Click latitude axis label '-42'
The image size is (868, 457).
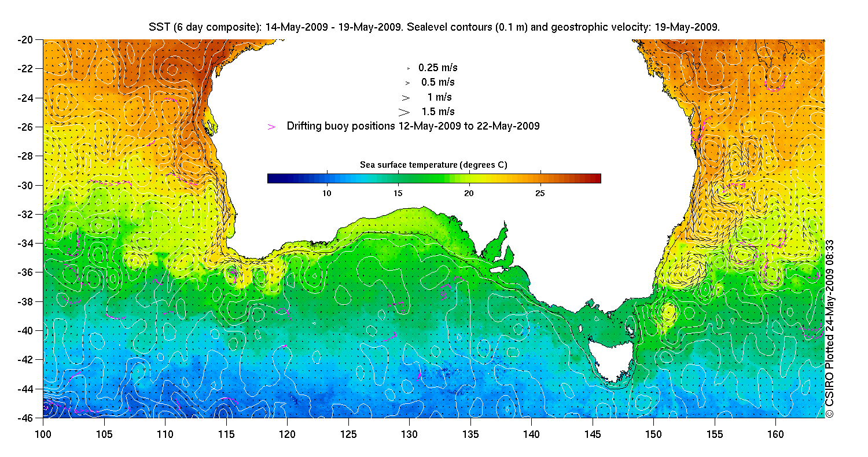[x=27, y=359]
